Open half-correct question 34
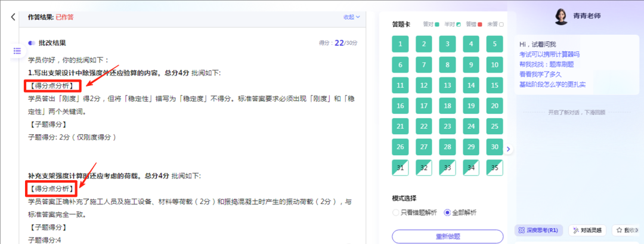Screen dimensions: 644x244 pos(471,168)
